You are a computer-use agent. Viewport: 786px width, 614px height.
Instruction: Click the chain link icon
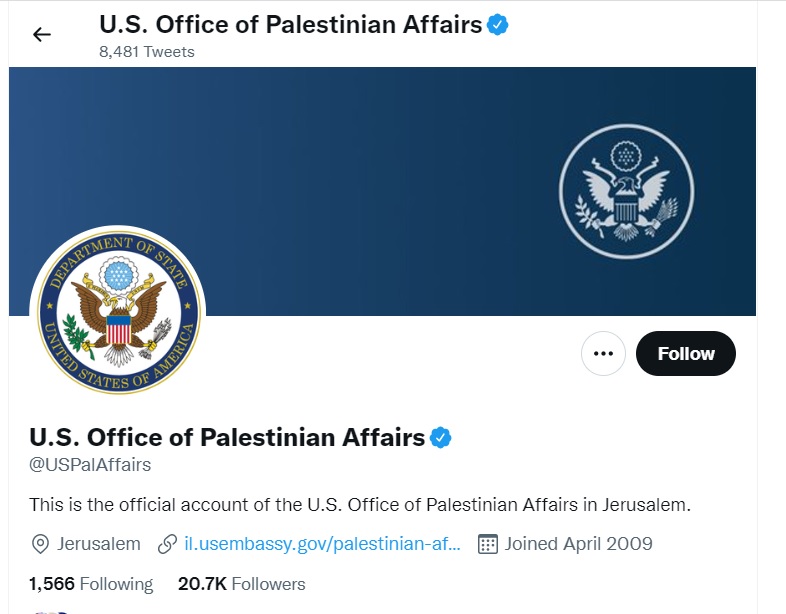point(168,544)
